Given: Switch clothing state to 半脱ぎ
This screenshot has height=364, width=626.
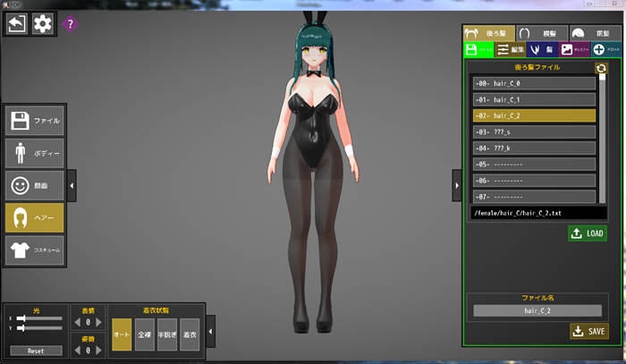Looking at the screenshot, I should click(166, 334).
